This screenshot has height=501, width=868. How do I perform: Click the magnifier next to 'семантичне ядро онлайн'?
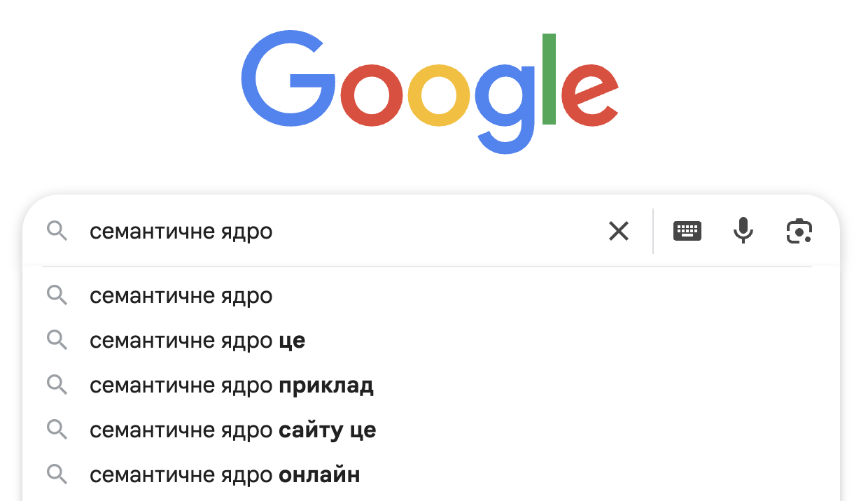(57, 474)
